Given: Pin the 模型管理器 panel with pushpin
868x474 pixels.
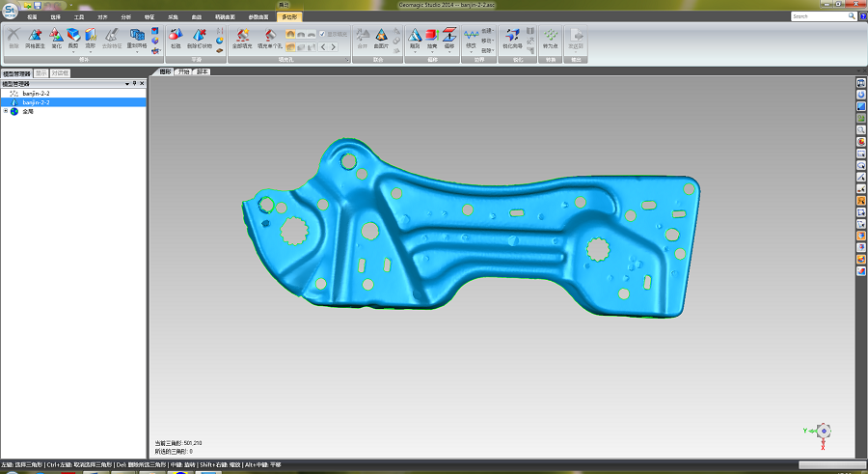Looking at the screenshot, I should 135,84.
